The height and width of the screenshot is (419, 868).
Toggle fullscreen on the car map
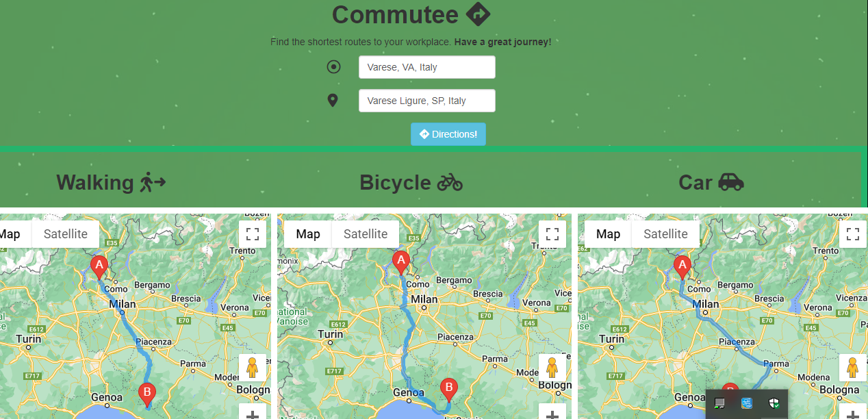(852, 234)
